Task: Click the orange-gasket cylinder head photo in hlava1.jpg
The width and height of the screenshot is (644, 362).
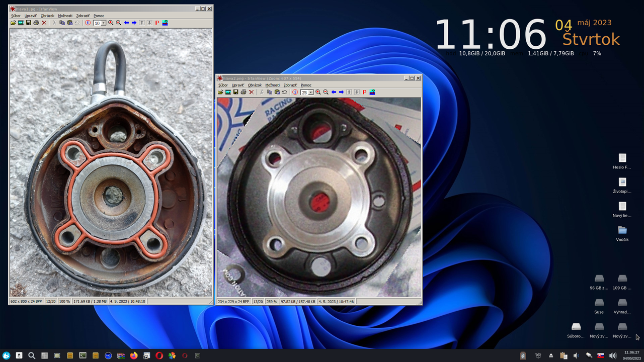Action: 111,162
